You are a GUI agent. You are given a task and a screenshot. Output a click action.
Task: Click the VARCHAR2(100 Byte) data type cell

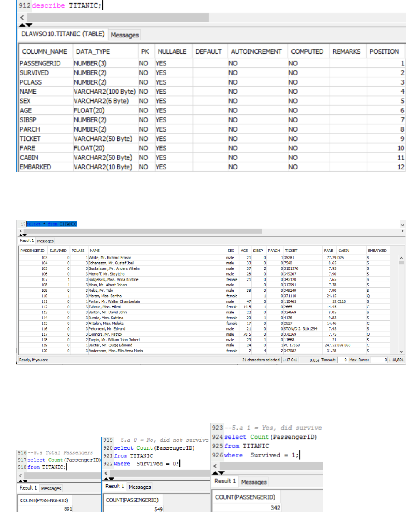click(105, 92)
